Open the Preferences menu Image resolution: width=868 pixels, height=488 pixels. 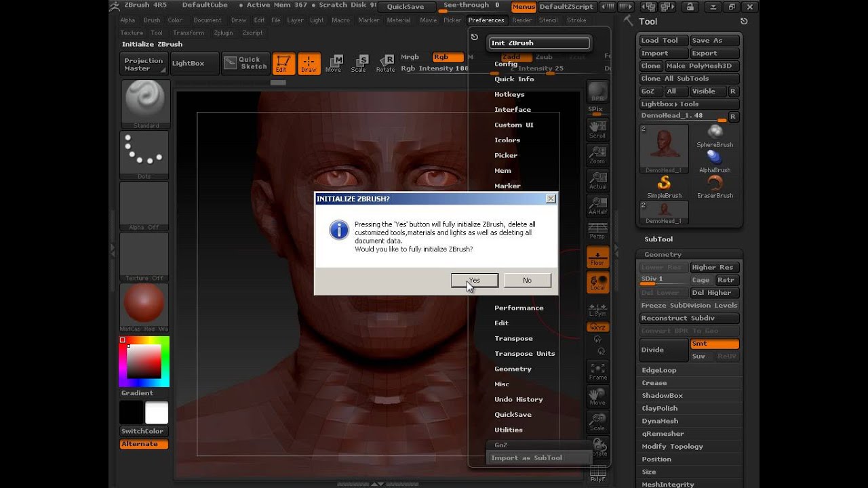[x=486, y=20]
